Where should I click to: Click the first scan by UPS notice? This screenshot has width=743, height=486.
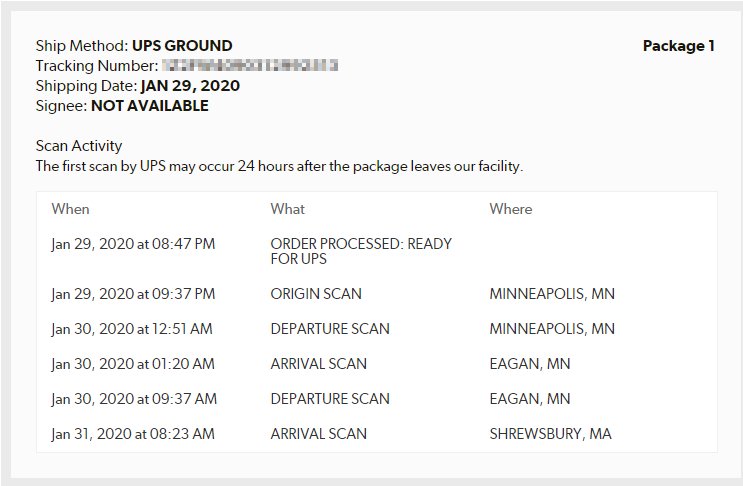click(x=279, y=166)
